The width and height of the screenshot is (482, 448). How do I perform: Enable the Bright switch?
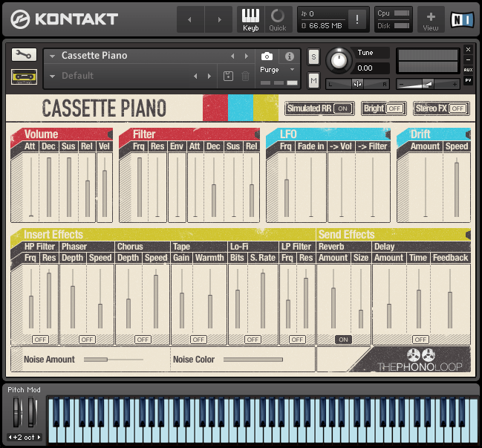coord(394,108)
